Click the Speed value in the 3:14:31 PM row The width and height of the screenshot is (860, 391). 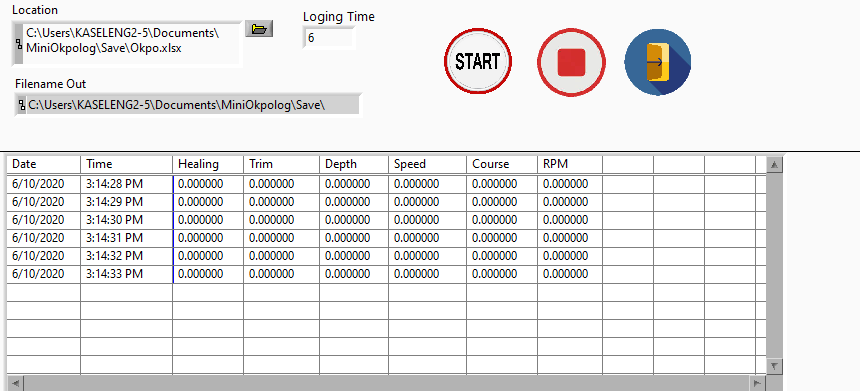(x=428, y=238)
